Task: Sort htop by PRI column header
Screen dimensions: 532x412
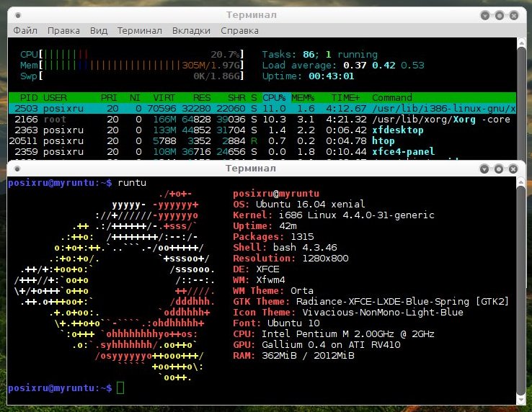Action: click(109, 98)
